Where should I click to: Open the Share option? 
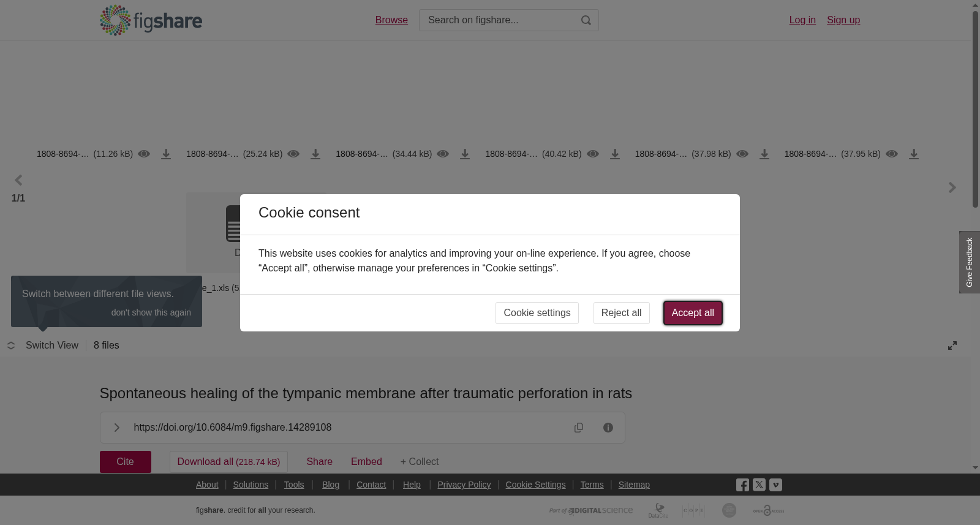click(x=320, y=462)
